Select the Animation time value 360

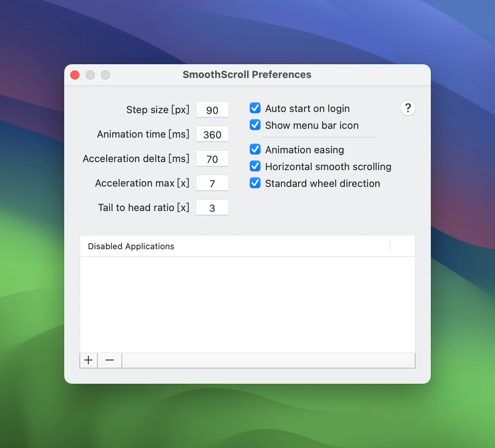pyautogui.click(x=212, y=134)
